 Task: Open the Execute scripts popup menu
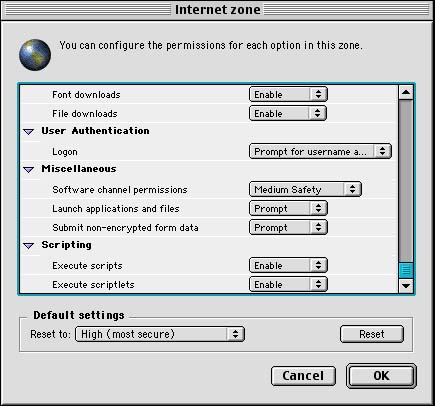pos(288,265)
